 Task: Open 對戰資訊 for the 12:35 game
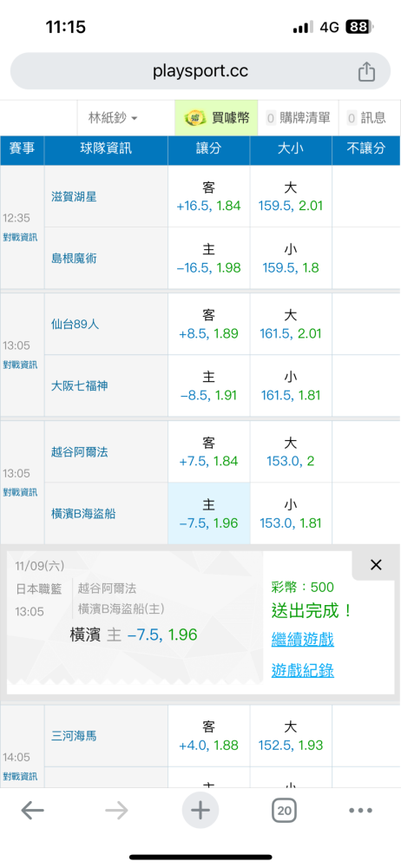pyautogui.click(x=21, y=237)
